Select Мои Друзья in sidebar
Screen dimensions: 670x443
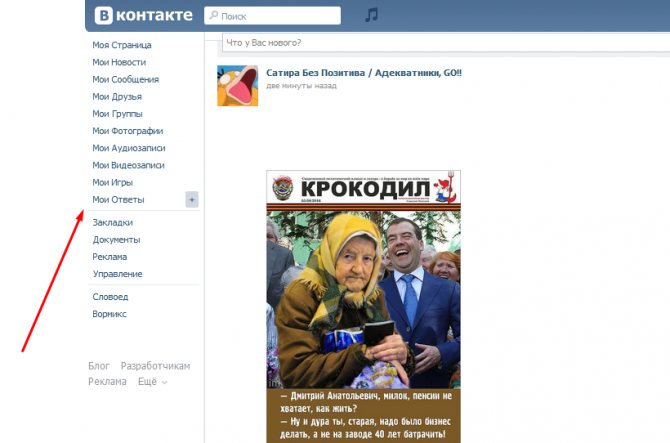click(x=117, y=96)
